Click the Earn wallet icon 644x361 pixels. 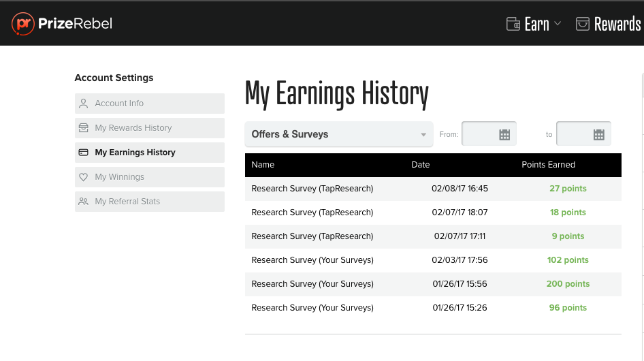point(513,24)
